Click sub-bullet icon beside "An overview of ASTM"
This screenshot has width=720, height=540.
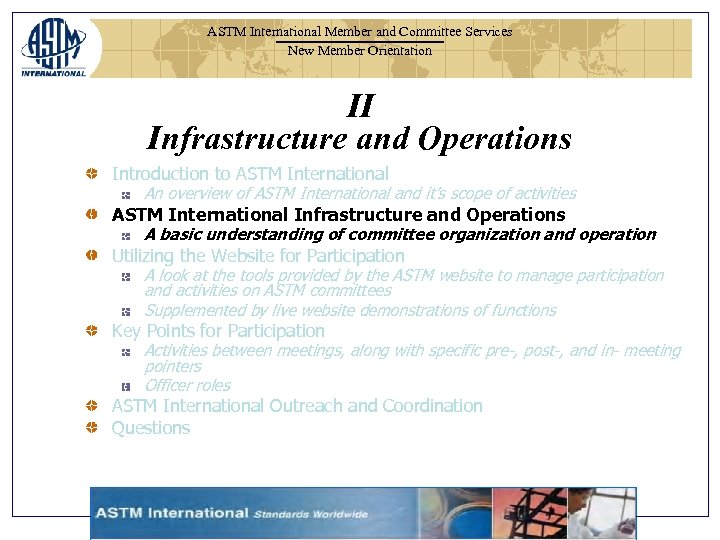[x=126, y=195]
